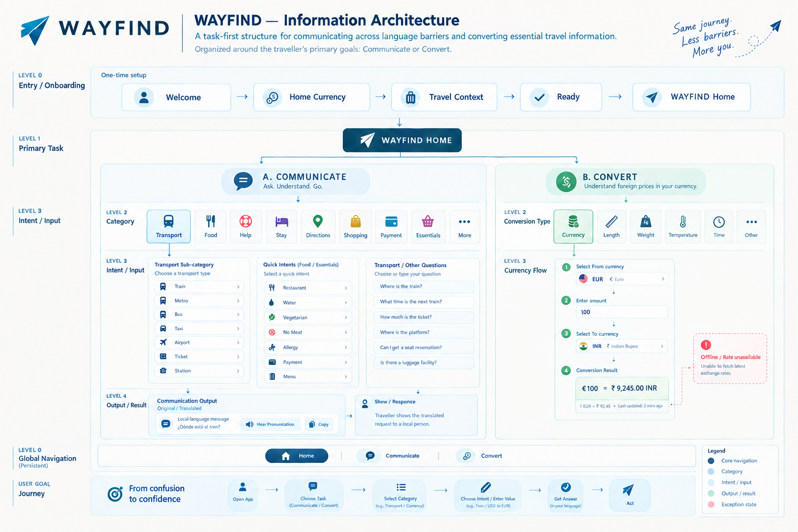Choose the Station transport row
The height and width of the screenshot is (532, 798).
199,371
